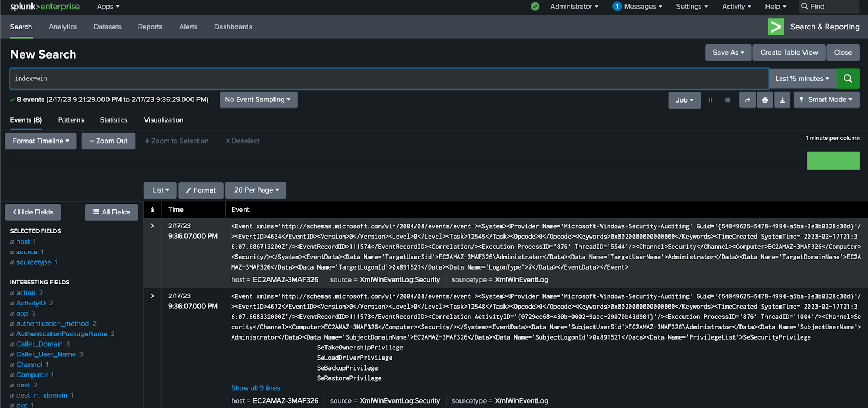Viewport: 868px width, 408px height.
Task: Select the host field
Action: click(x=23, y=242)
